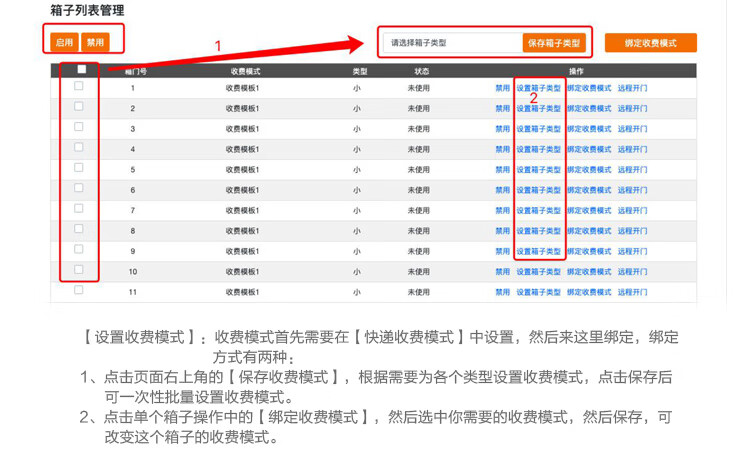Click the orange 禁用 button above the table

pos(95,43)
